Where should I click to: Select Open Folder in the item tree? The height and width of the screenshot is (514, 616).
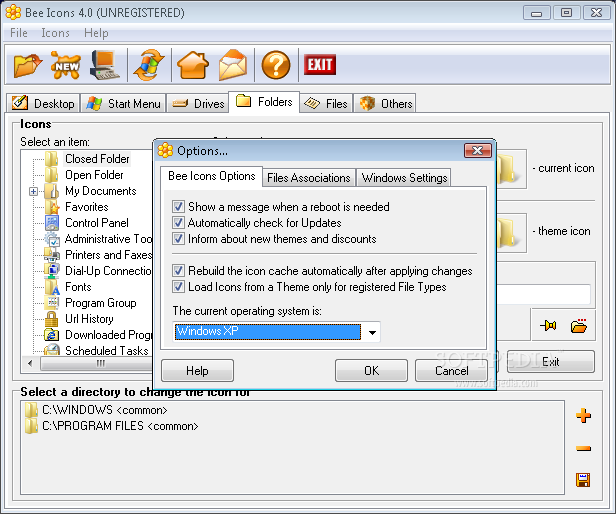tap(94, 175)
